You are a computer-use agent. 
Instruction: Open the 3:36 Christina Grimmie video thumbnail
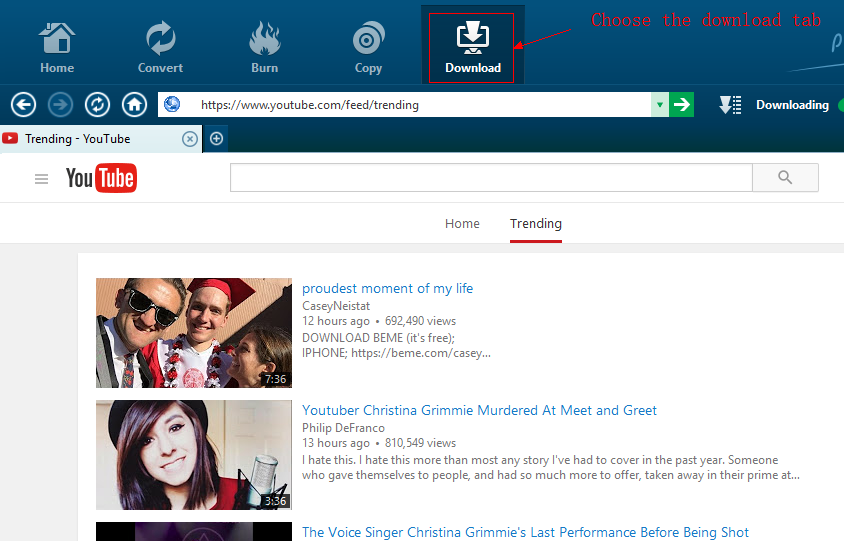[x=194, y=455]
